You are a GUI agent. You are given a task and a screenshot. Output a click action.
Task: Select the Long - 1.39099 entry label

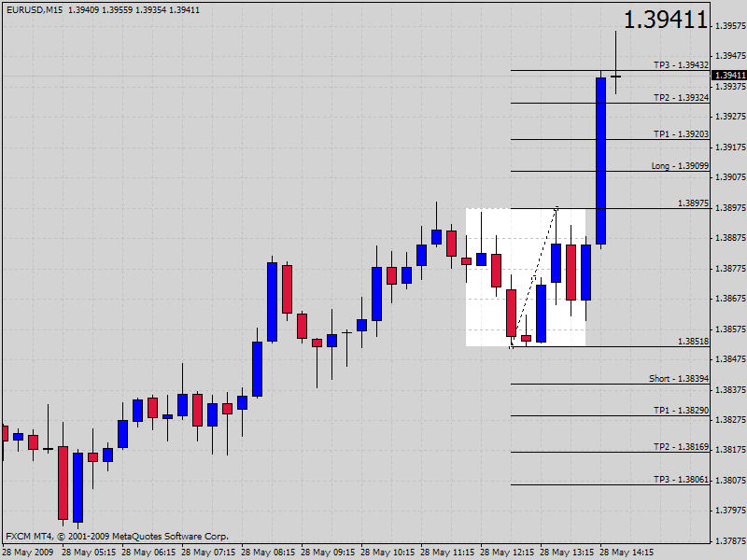680,166
